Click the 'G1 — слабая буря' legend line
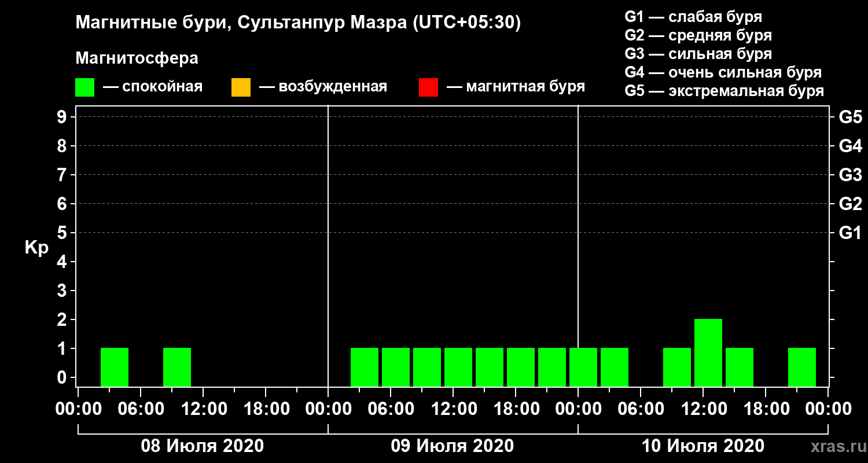 point(693,16)
